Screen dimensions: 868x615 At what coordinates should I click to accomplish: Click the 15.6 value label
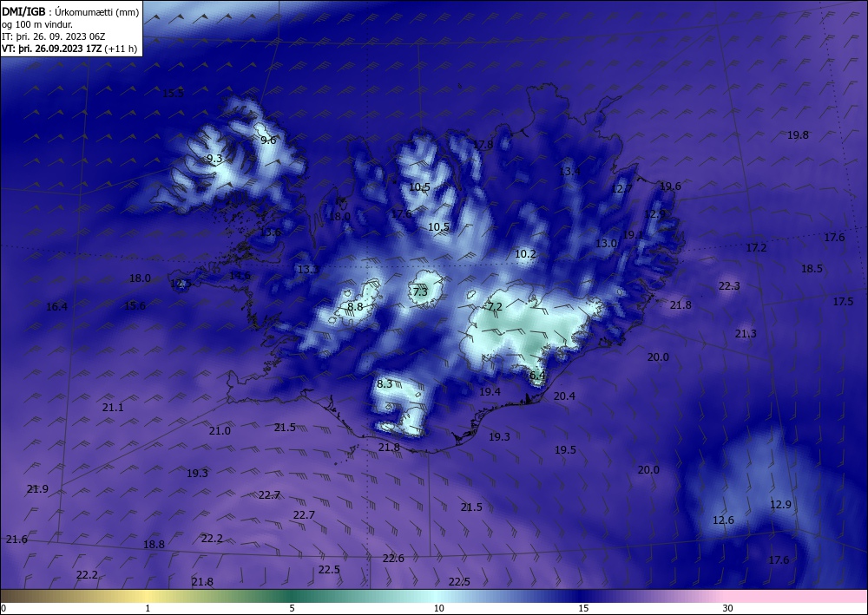(135, 306)
